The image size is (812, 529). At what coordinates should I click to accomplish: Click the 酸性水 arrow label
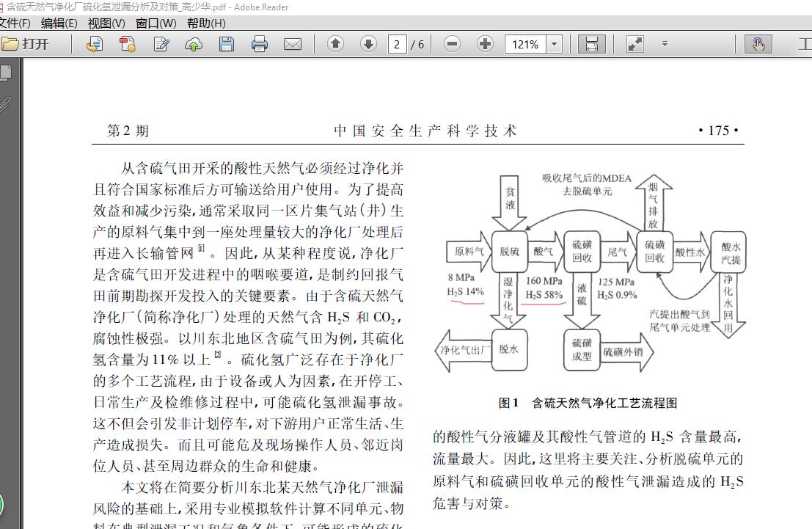691,252
